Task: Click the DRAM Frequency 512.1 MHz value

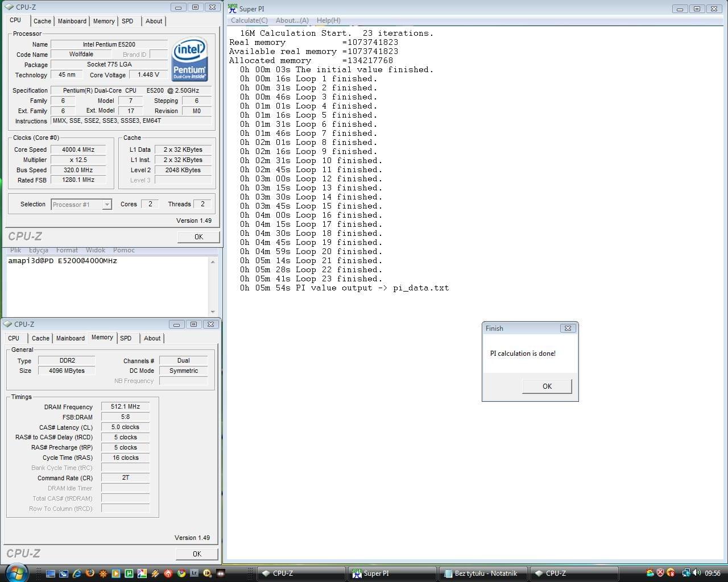Action: [x=125, y=406]
